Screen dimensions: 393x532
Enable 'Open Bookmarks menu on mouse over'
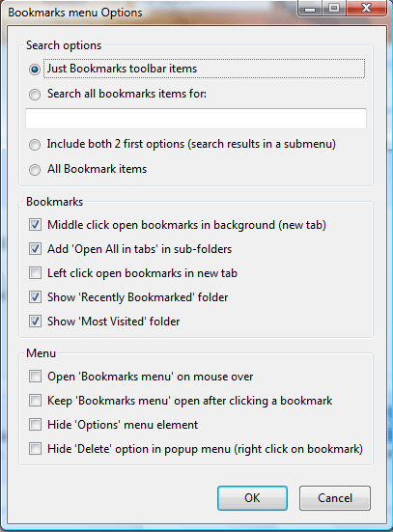point(35,377)
